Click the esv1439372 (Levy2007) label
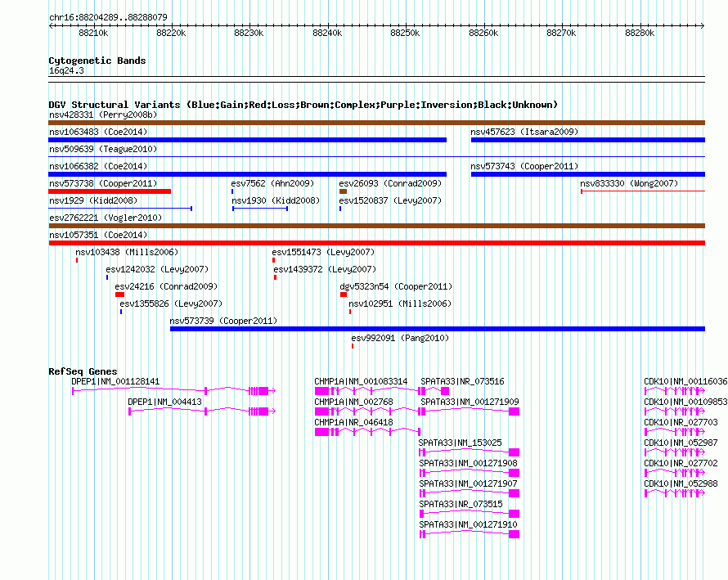 click(x=325, y=269)
